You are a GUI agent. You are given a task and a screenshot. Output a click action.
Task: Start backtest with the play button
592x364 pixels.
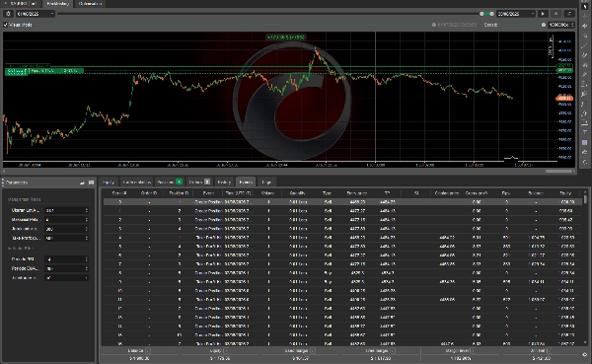tap(543, 14)
